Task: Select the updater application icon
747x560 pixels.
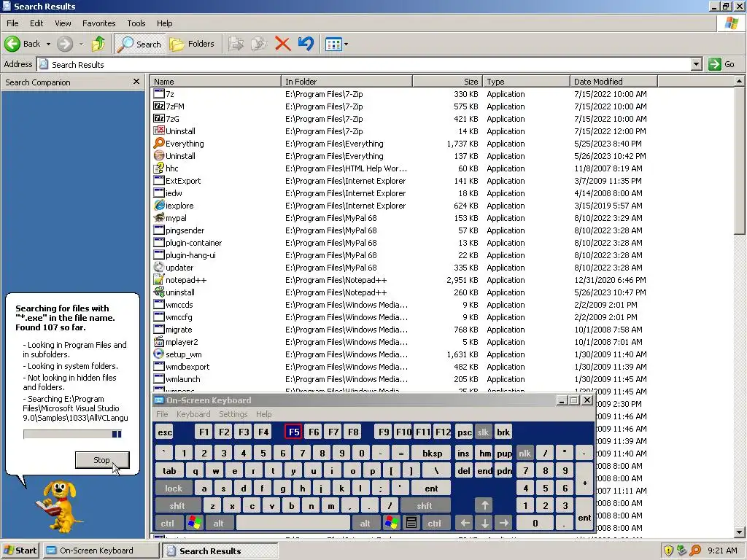Action: (159, 267)
